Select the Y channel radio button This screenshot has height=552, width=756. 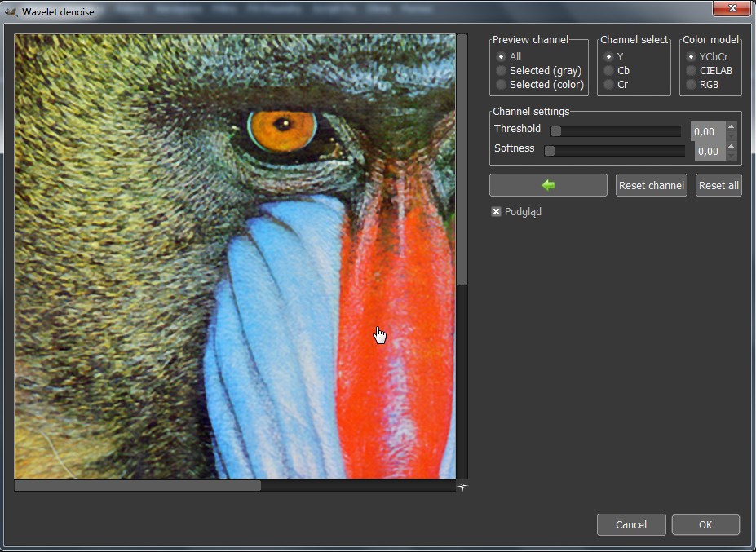point(608,57)
